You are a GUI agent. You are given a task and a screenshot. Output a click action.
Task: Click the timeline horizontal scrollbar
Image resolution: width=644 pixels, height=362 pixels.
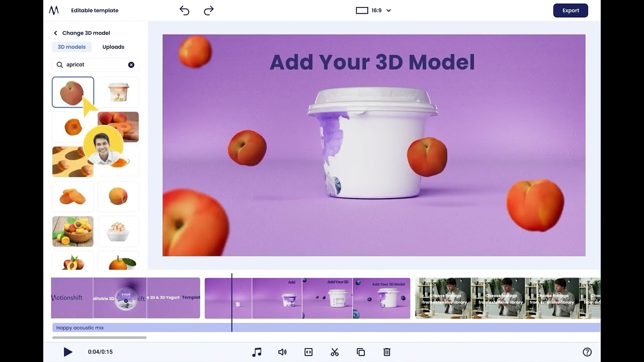tap(100, 338)
